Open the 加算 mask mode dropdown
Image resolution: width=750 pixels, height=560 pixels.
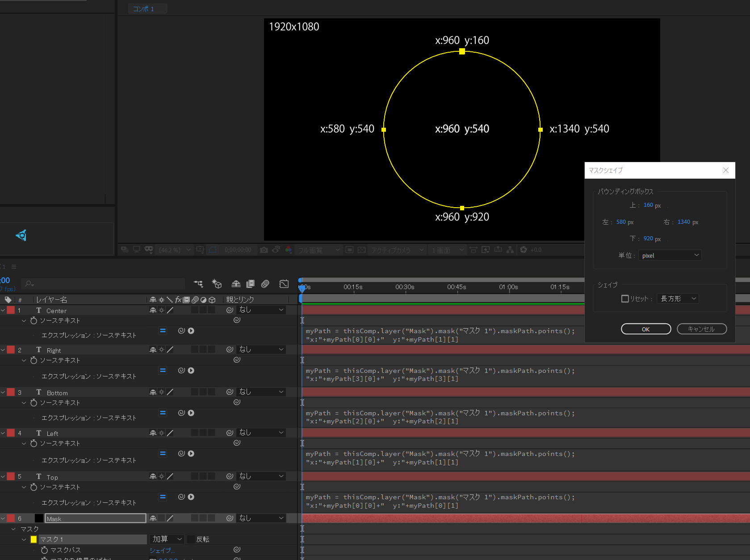pyautogui.click(x=167, y=539)
